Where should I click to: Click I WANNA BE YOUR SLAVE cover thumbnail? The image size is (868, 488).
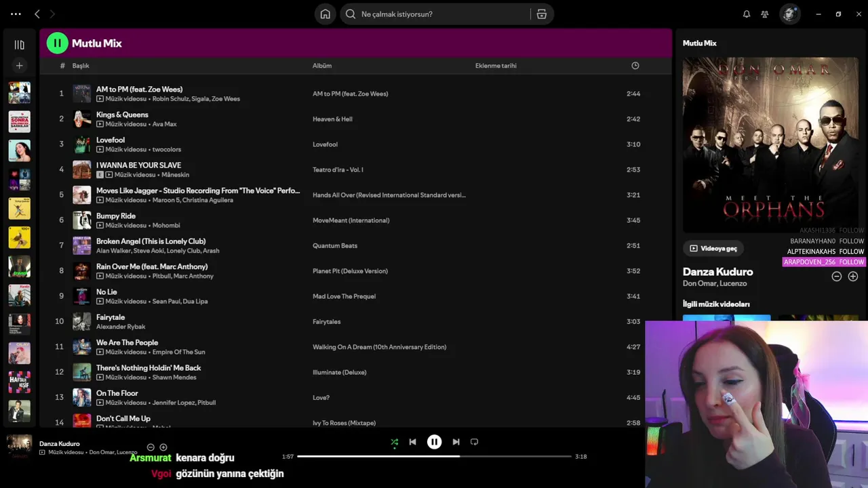click(x=81, y=169)
